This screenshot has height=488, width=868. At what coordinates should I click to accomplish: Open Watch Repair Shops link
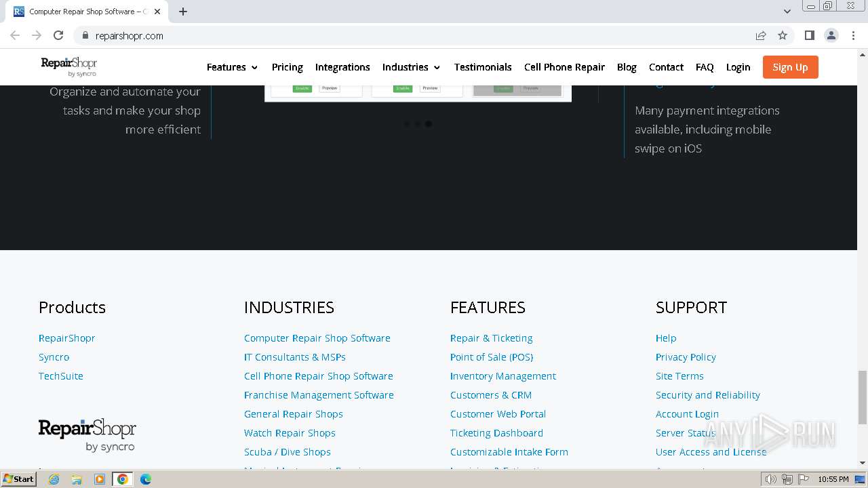(x=290, y=432)
